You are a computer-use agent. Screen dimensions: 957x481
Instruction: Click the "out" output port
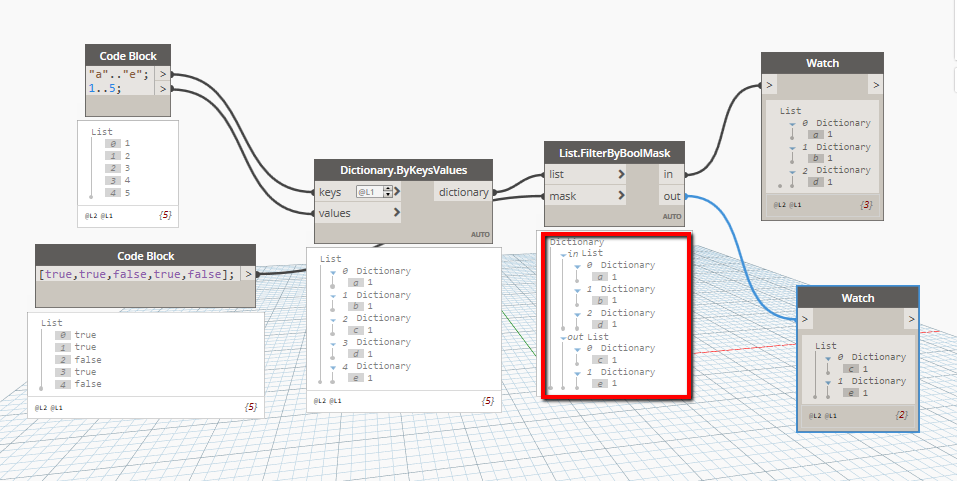[x=671, y=197]
